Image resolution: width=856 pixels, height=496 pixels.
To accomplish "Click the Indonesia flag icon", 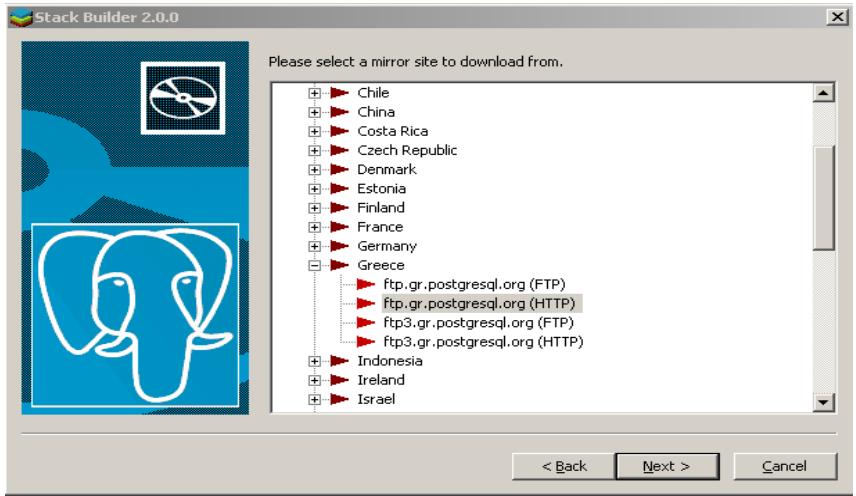I will click(340, 361).
